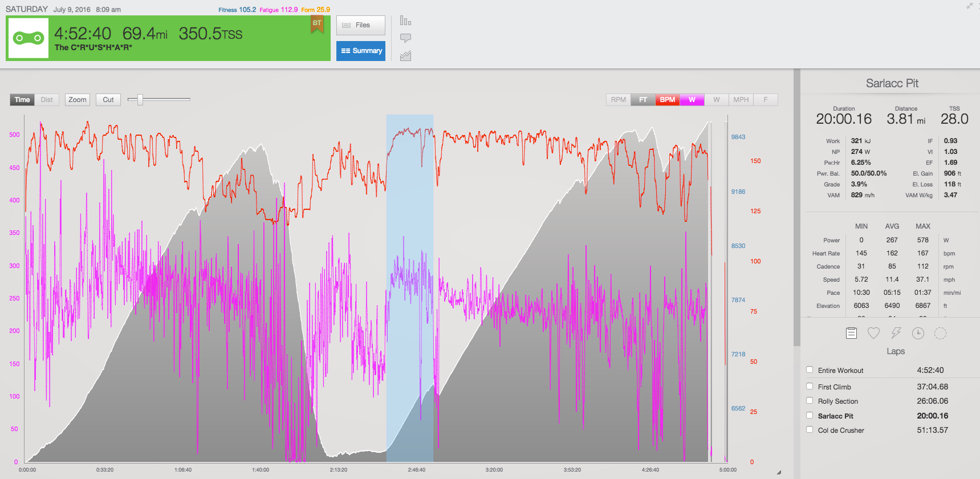Select the lightning bolt power icon
The width and height of the screenshot is (980, 479).
896,333
